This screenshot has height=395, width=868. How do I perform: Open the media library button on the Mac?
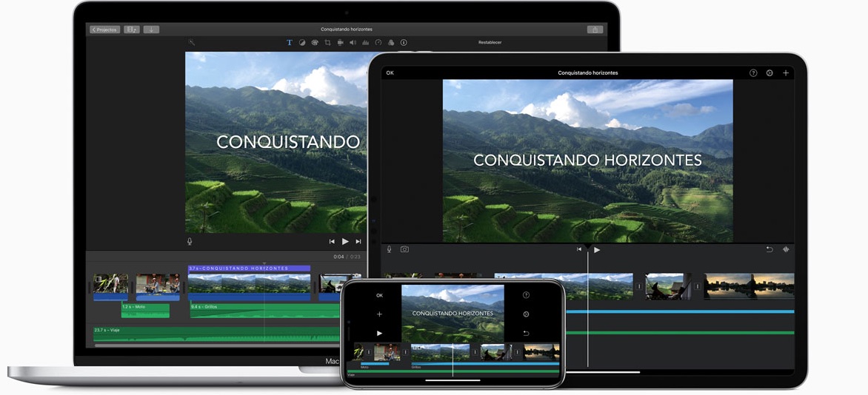click(132, 30)
